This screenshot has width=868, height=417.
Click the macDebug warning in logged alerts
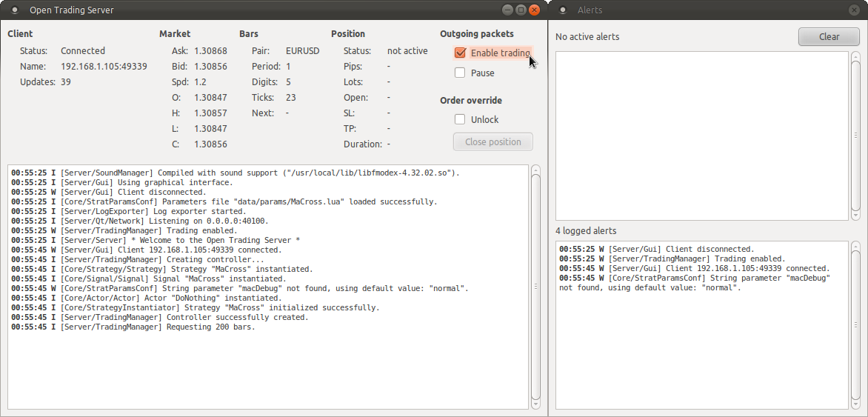point(695,283)
